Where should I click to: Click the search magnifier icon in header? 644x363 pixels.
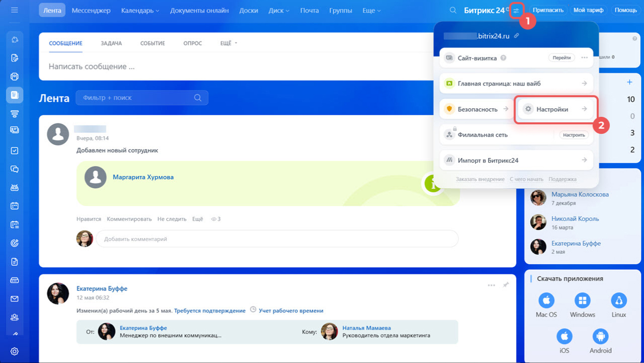453,11
